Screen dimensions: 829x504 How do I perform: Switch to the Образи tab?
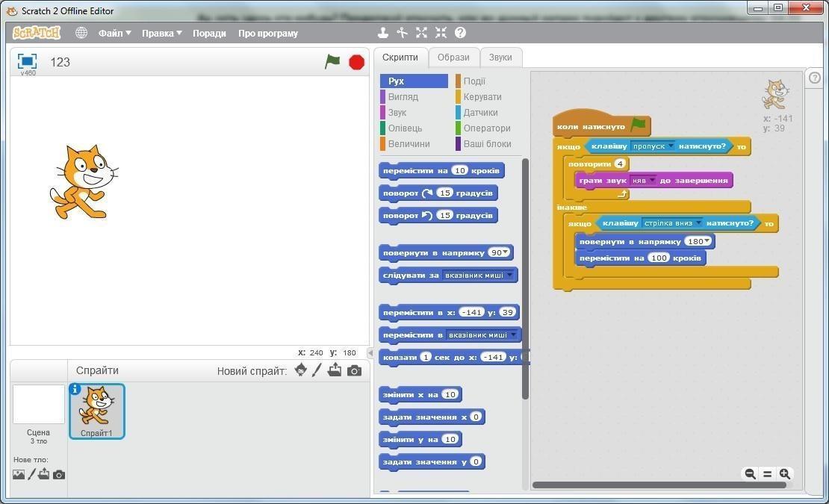point(453,57)
